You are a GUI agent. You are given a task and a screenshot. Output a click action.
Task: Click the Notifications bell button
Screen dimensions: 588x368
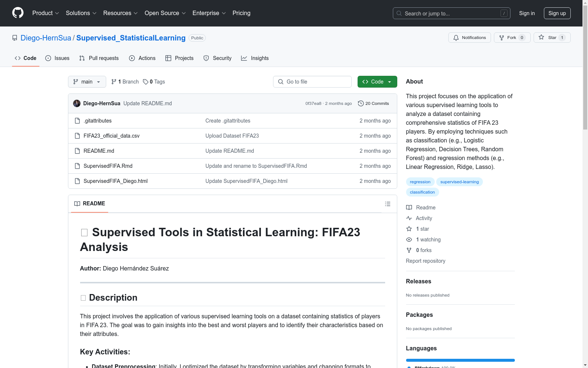(x=470, y=38)
